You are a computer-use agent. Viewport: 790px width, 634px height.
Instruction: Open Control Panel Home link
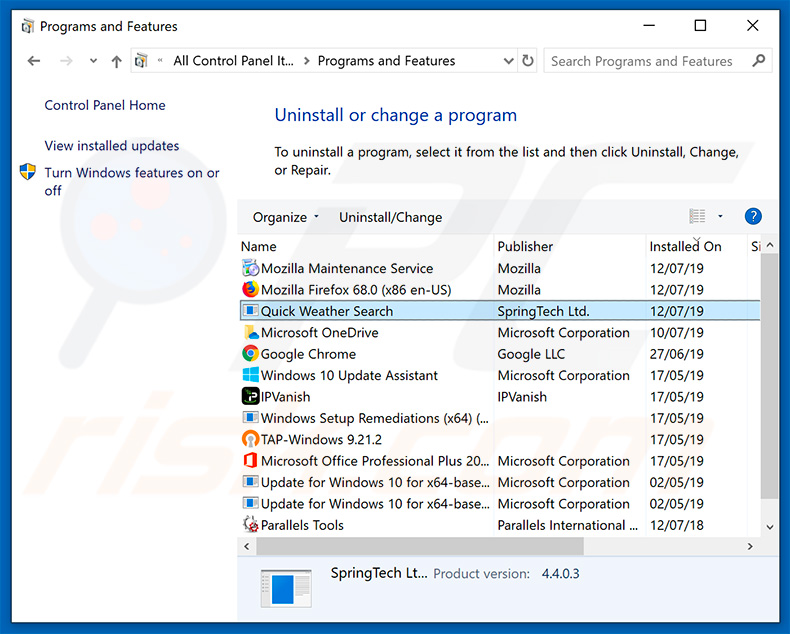pyautogui.click(x=105, y=105)
